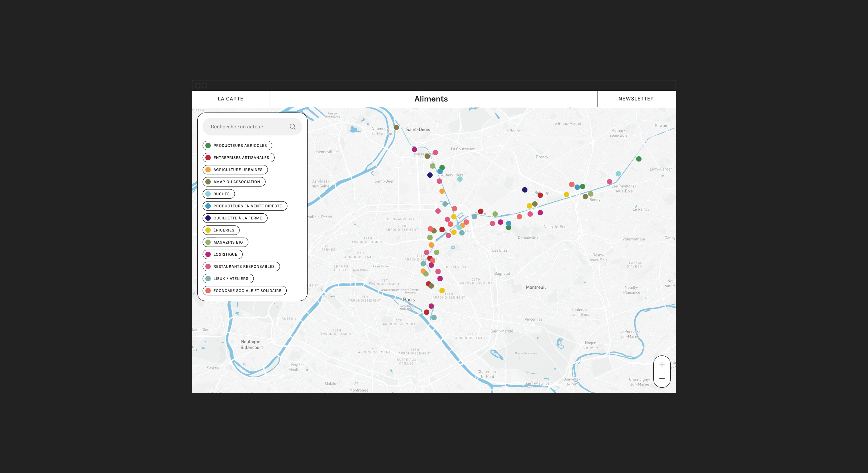Viewport: 868px width, 473px height.
Task: Click the red marker on Bobigny label
Action: [540, 195]
